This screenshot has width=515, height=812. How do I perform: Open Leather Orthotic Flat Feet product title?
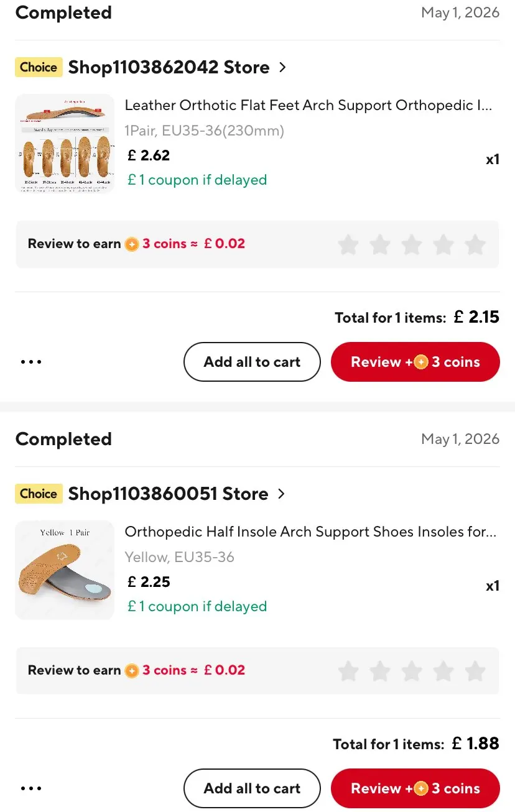309,105
